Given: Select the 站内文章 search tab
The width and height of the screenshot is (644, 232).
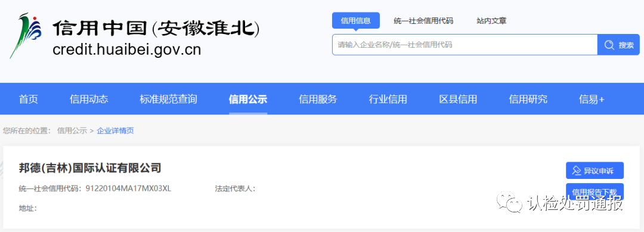Looking at the screenshot, I should (x=491, y=21).
